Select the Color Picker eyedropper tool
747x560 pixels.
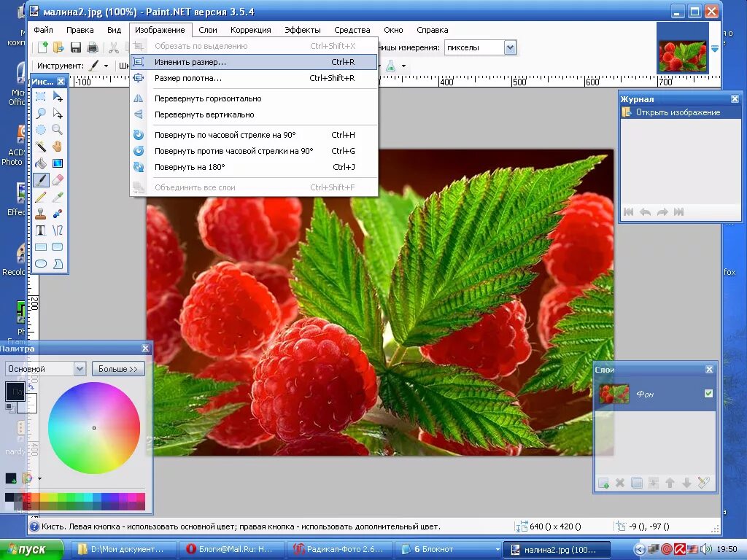pyautogui.click(x=58, y=197)
